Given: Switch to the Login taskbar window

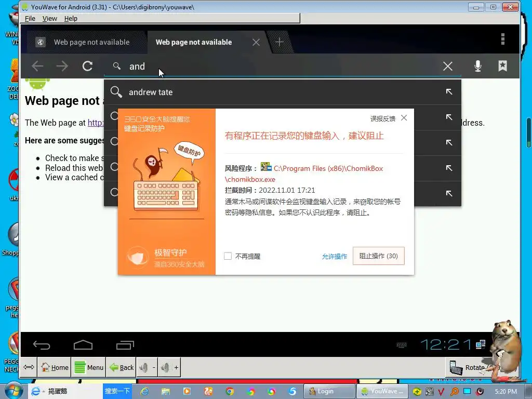Looking at the screenshot, I should point(329,391).
